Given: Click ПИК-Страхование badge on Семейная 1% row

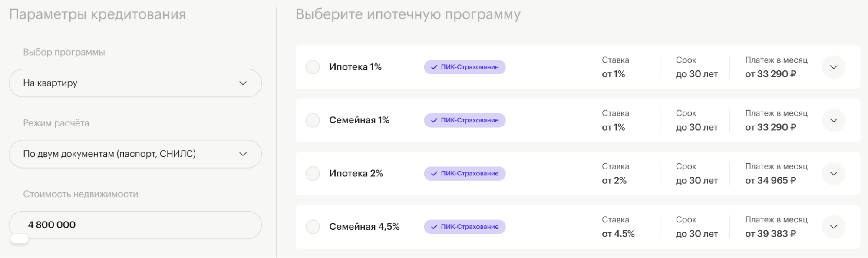Looking at the screenshot, I should (464, 120).
